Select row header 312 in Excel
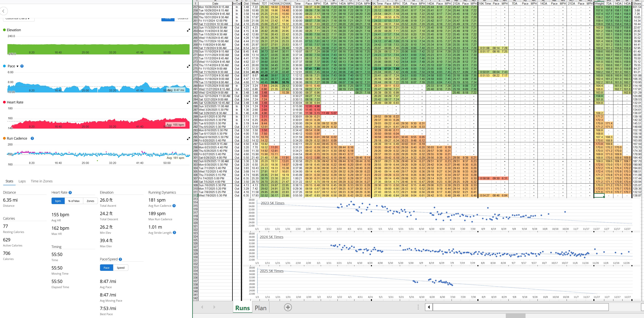 tap(195, 196)
